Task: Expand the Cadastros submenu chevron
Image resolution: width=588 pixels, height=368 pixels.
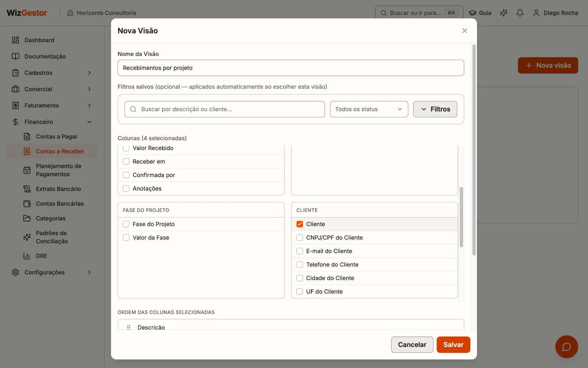Action: point(89,73)
